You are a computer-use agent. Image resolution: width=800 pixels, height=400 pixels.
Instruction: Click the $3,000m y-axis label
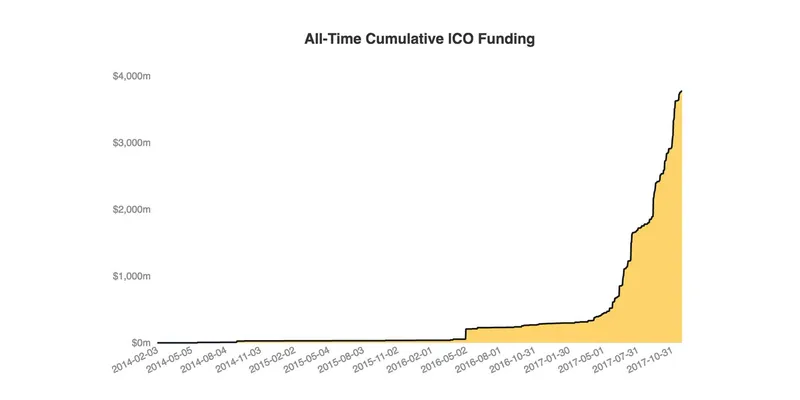click(131, 143)
